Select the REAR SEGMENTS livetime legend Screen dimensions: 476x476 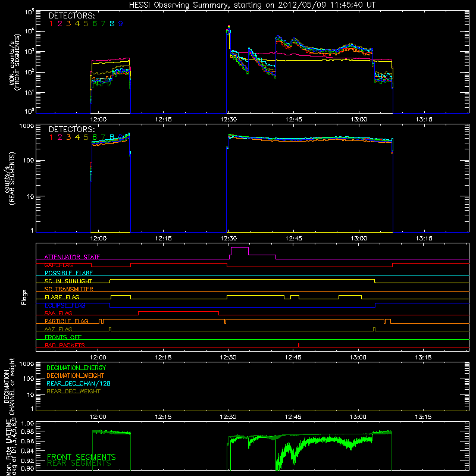coord(79,464)
